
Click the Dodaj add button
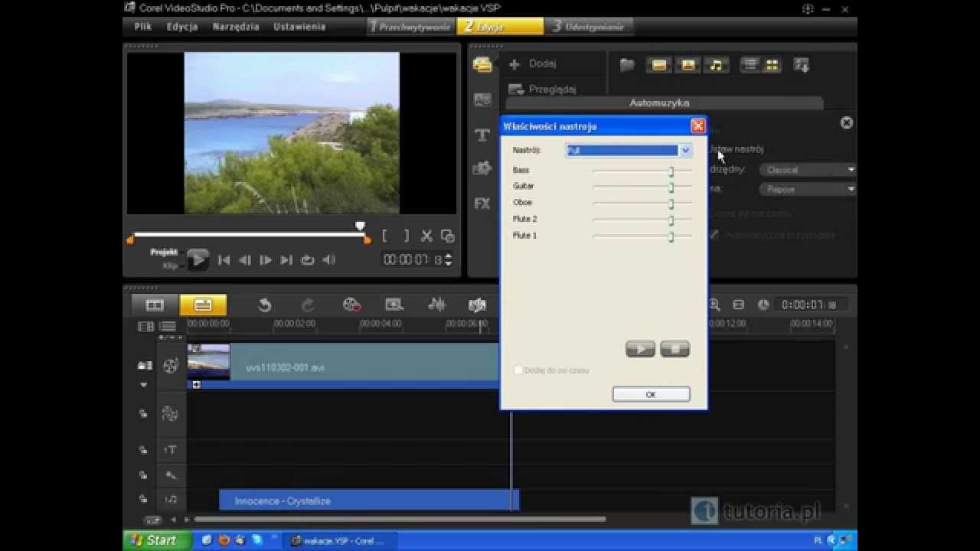533,64
